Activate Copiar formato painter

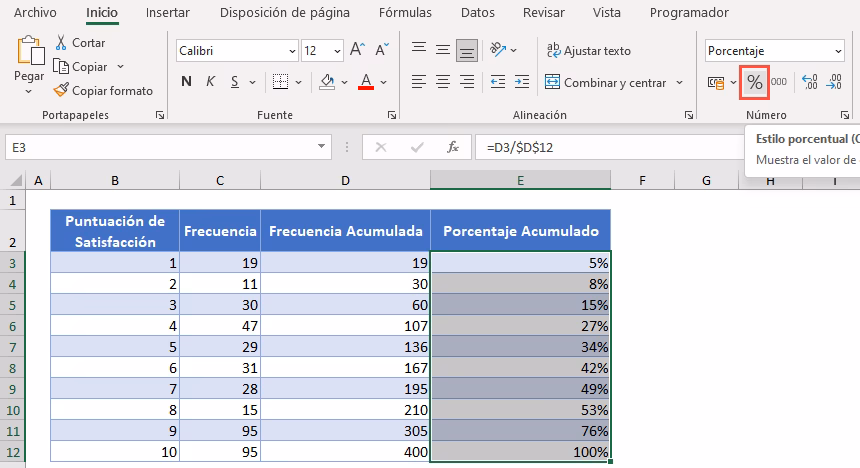(x=103, y=91)
